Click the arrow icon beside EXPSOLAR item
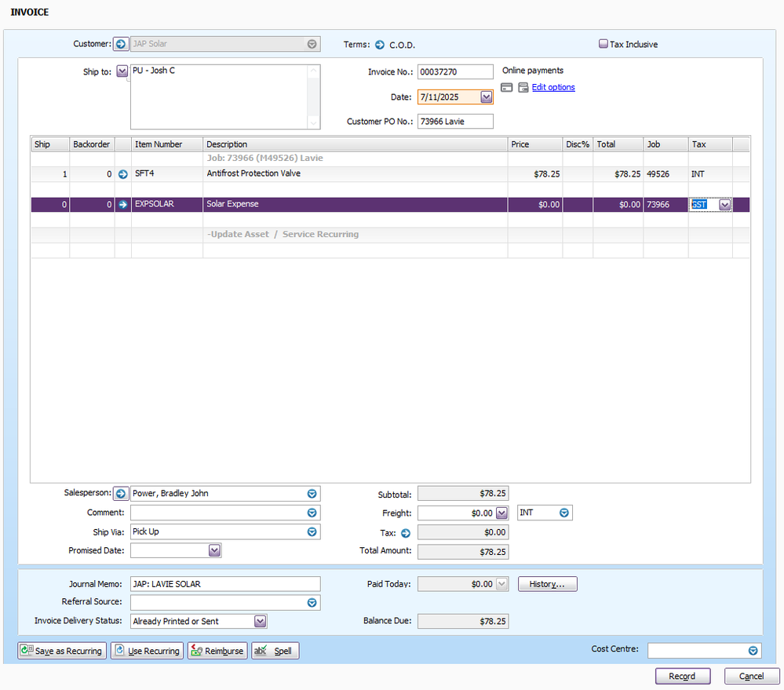784x690 pixels. [x=122, y=205]
